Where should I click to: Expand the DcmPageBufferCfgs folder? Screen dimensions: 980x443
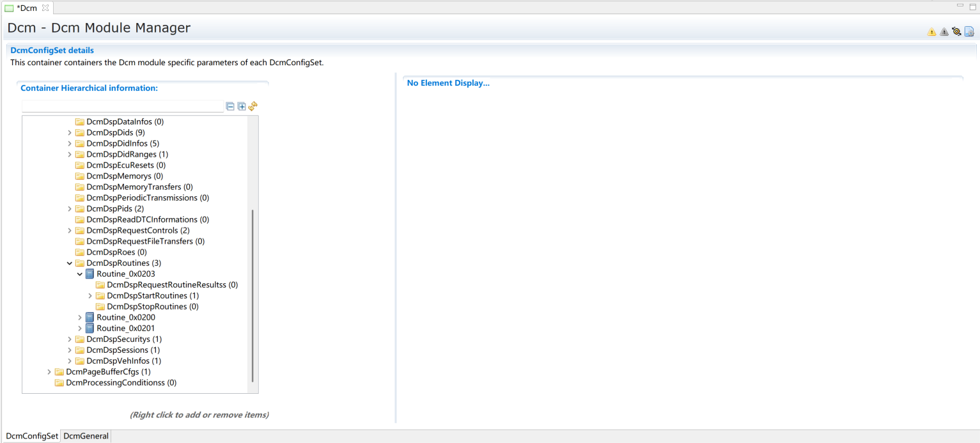tap(49, 372)
